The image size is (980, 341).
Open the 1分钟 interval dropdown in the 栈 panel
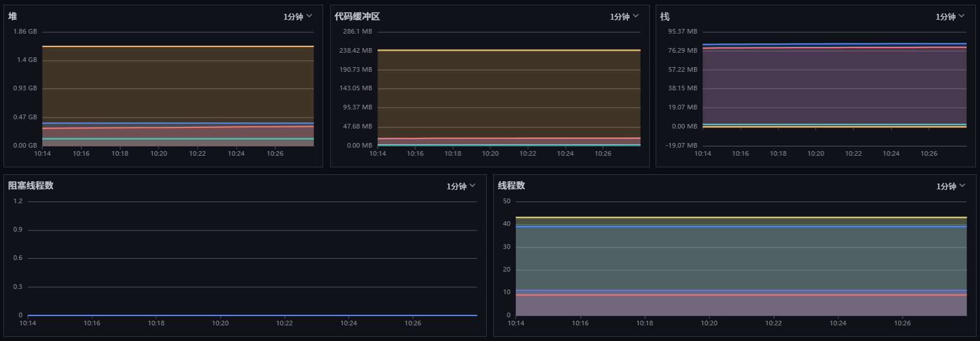click(950, 17)
